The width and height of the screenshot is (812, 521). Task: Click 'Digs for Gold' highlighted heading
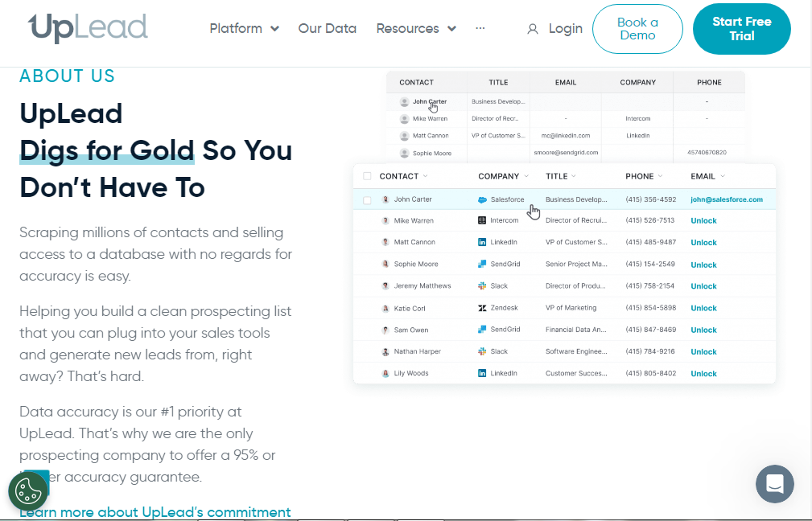pos(107,150)
